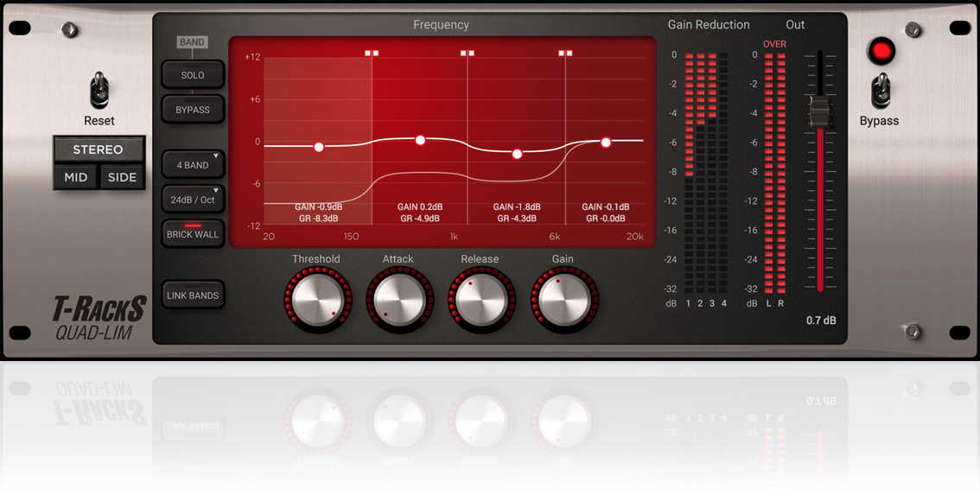980x501 pixels.
Task: Click the band 4 node near 20k
Action: click(x=606, y=143)
